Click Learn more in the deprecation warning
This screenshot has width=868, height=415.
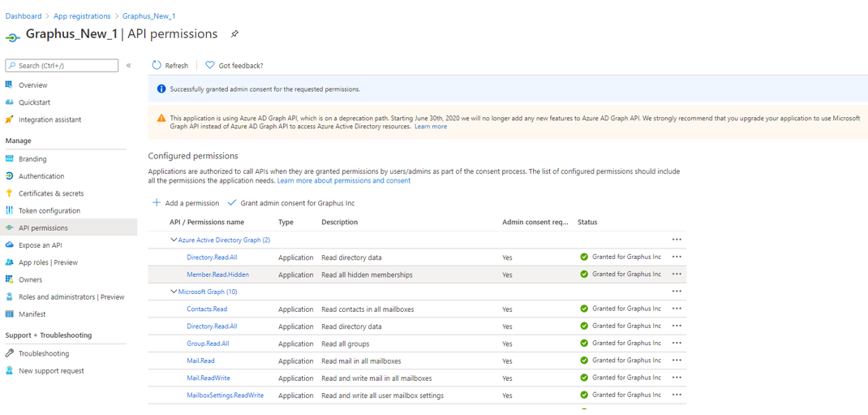click(x=431, y=127)
